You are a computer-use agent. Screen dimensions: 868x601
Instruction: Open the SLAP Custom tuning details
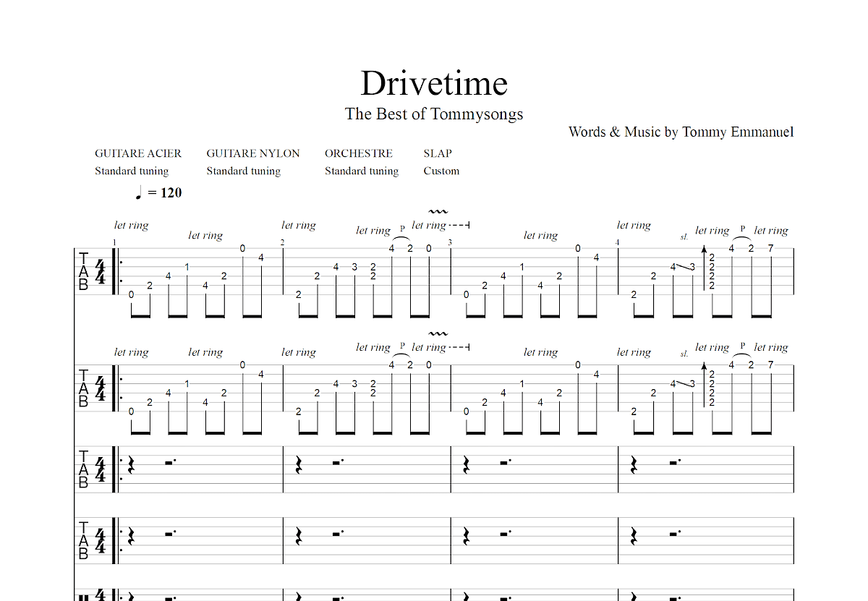coord(441,171)
